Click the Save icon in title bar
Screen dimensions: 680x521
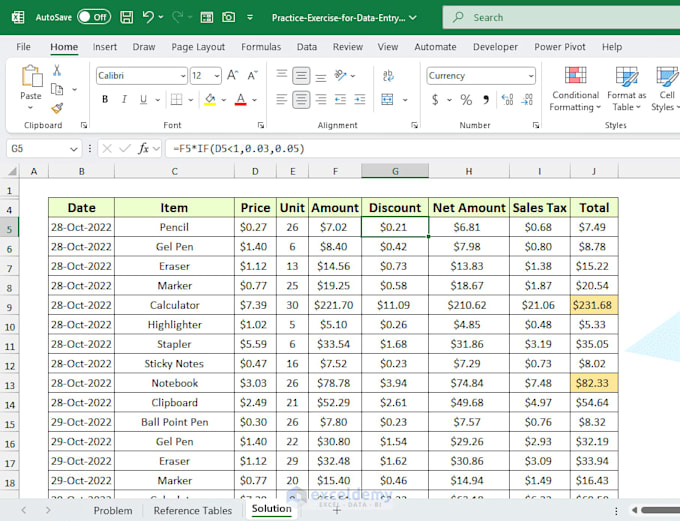coord(126,17)
